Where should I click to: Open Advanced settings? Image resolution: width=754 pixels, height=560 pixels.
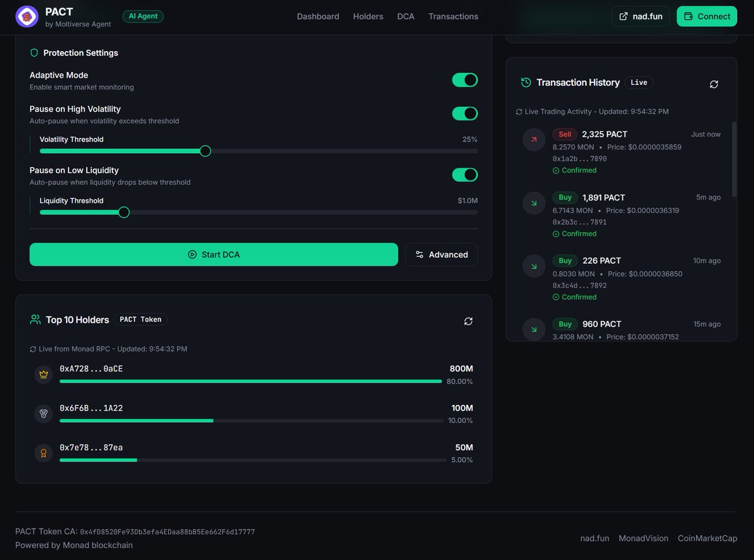(441, 254)
